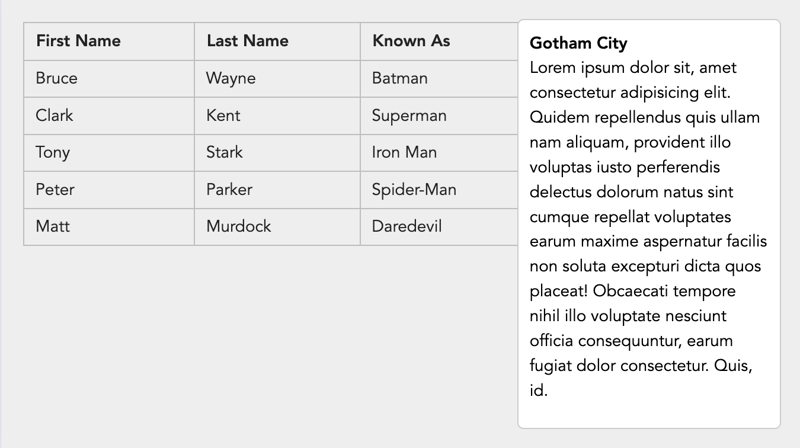Viewport: 800px width, 448px height.
Task: Click the Batman cell
Action: (439, 79)
